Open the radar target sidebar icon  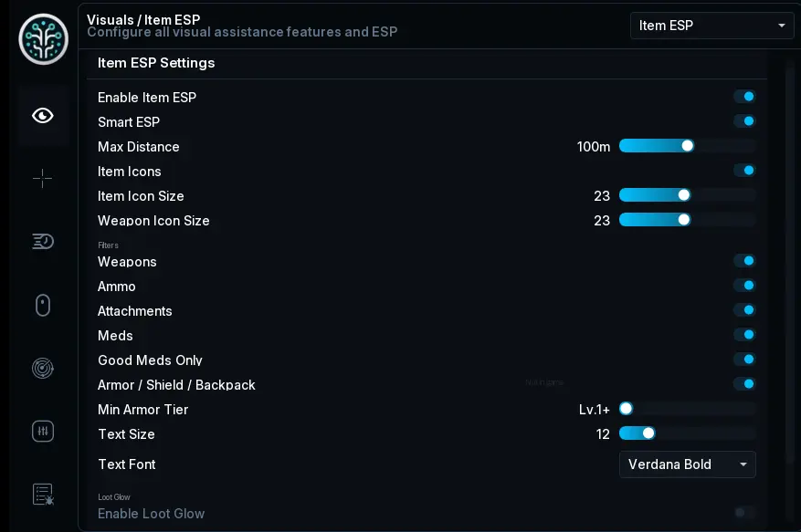pyautogui.click(x=42, y=368)
